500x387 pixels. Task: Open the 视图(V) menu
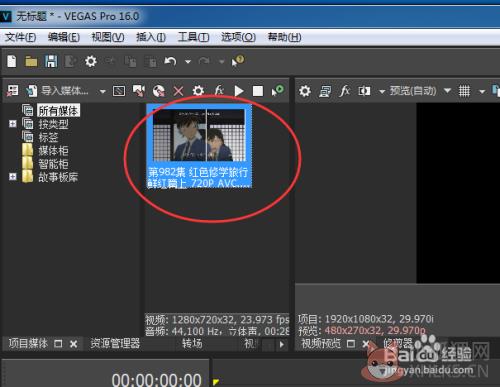point(108,37)
